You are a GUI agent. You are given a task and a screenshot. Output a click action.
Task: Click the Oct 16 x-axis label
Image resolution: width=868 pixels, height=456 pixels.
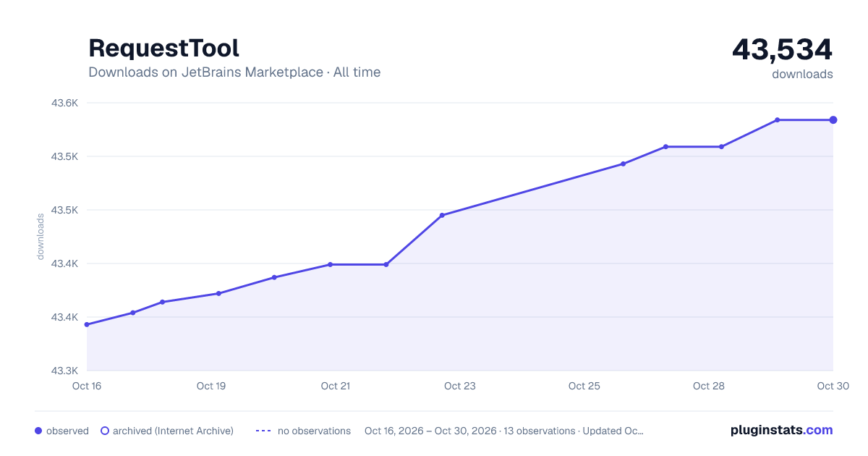tap(87, 386)
